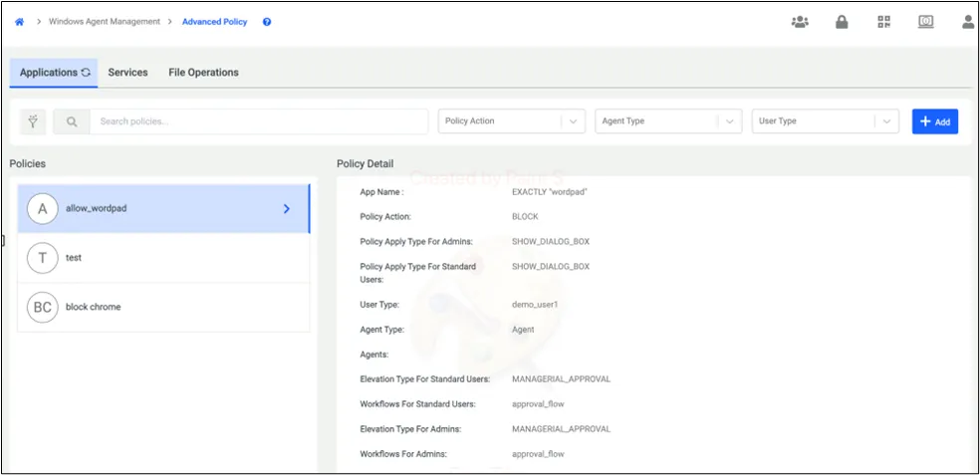
Task: Click the Agents label
Action: point(374,355)
